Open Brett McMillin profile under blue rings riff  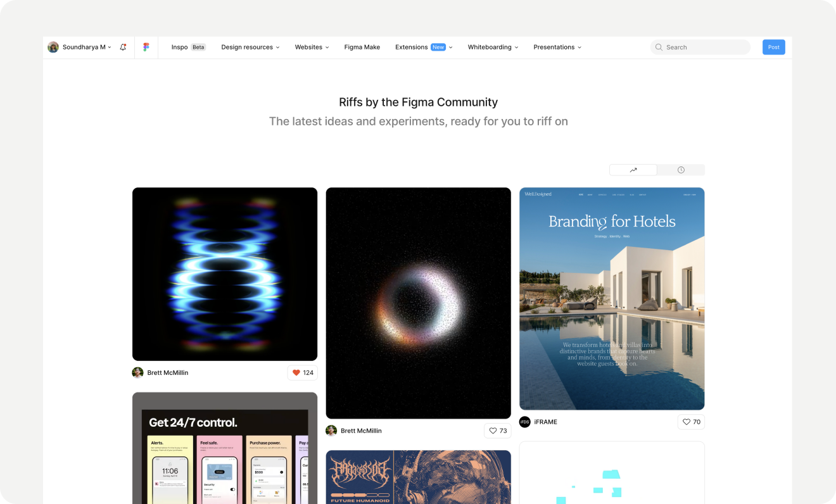(x=168, y=373)
